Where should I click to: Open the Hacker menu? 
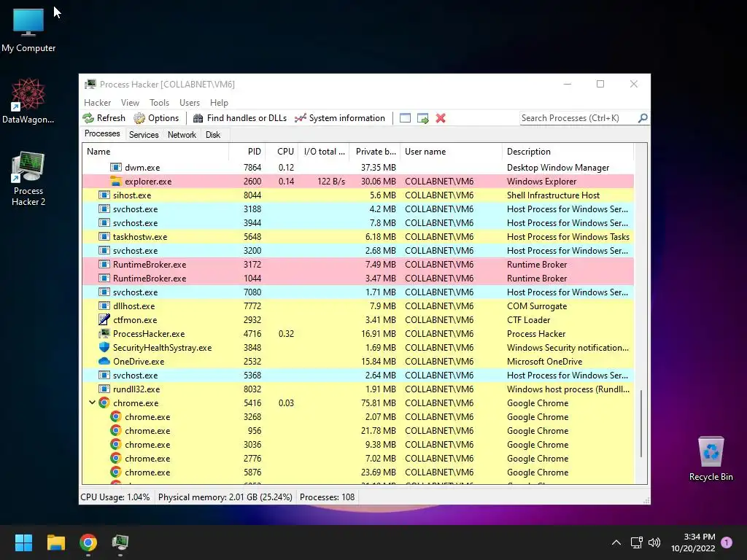[x=97, y=102]
